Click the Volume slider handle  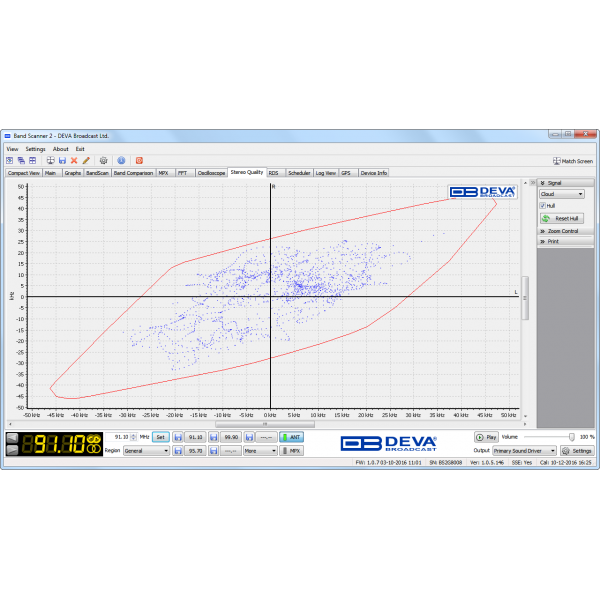(572, 437)
